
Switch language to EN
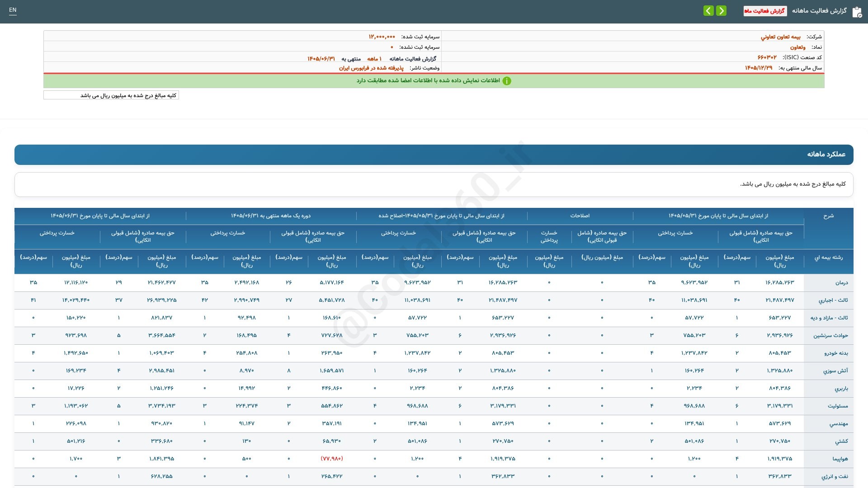coord(13,10)
